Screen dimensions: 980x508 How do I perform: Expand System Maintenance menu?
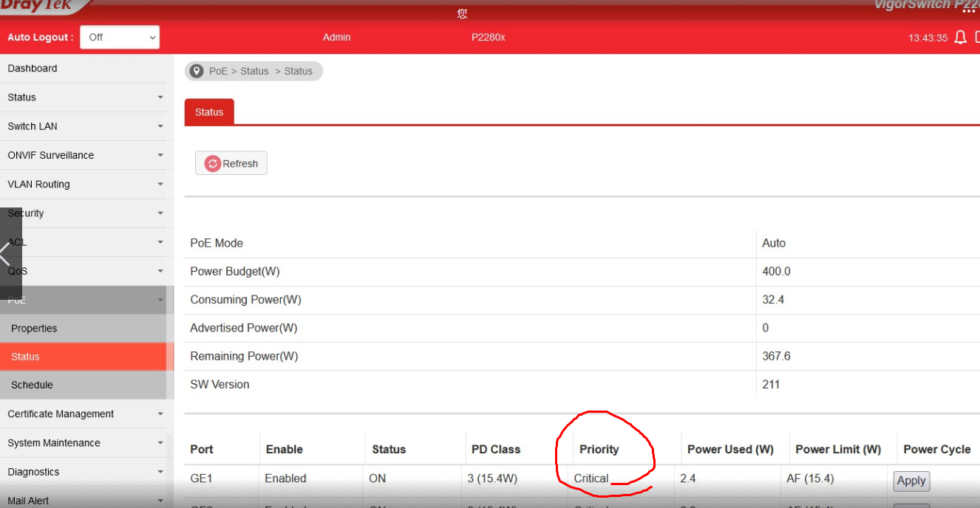[x=86, y=443]
